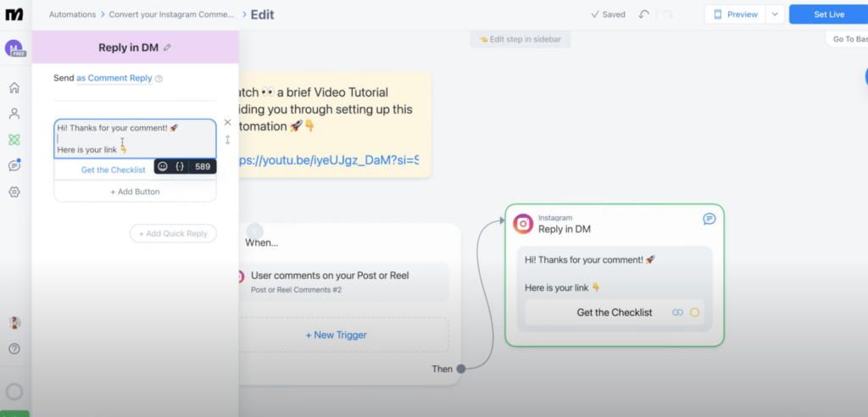Remove the message block with X icon
The width and height of the screenshot is (868, 417).
[x=227, y=122]
